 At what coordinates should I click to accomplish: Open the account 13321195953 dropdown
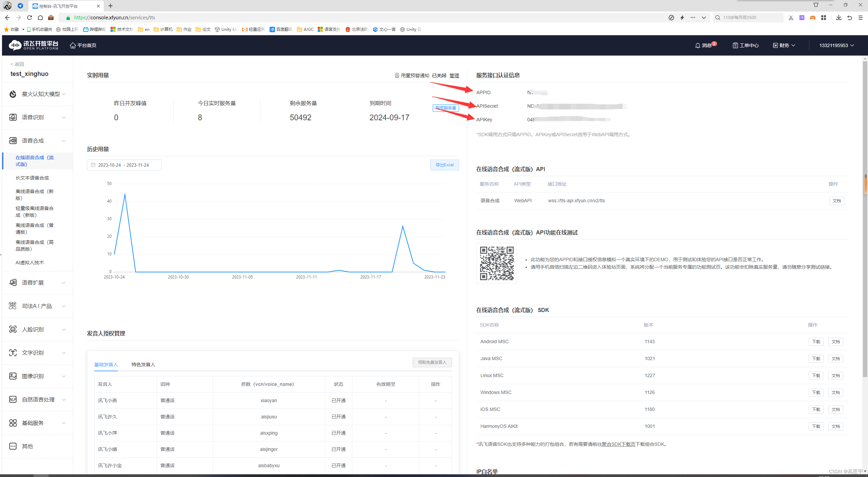[x=836, y=45]
